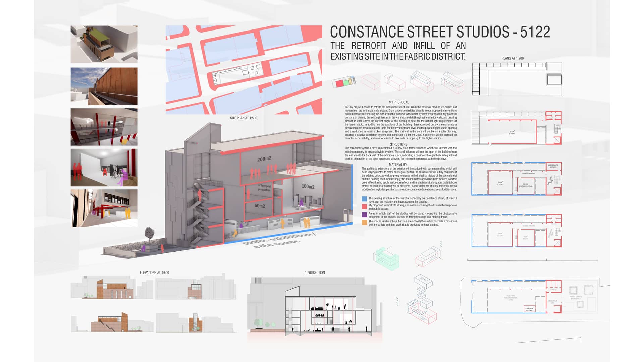The image size is (644, 362).
Task: Click the Constance Street Studios title
Action: 440,32
